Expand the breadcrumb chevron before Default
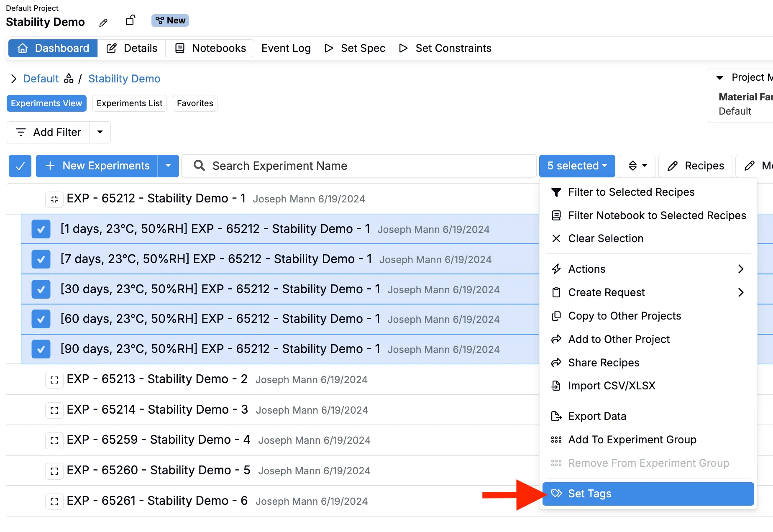The height and width of the screenshot is (532, 773). 13,79
